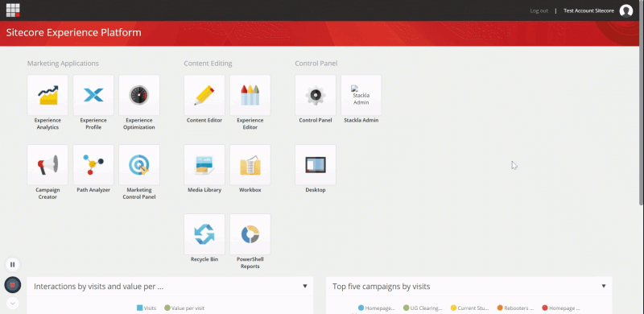Toggle the Current Stu... campaign legend item
Image resolution: width=644 pixels, height=314 pixels.
pos(470,308)
